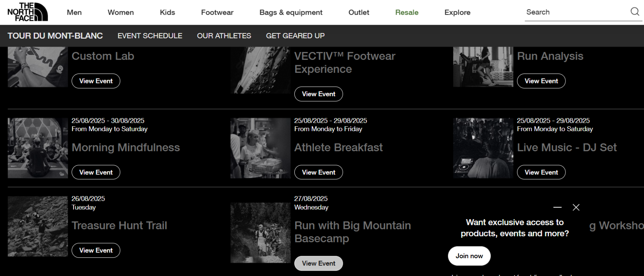Screen dimensions: 644x276
Task: View the Athlete Breakfast event
Action: tap(319, 172)
